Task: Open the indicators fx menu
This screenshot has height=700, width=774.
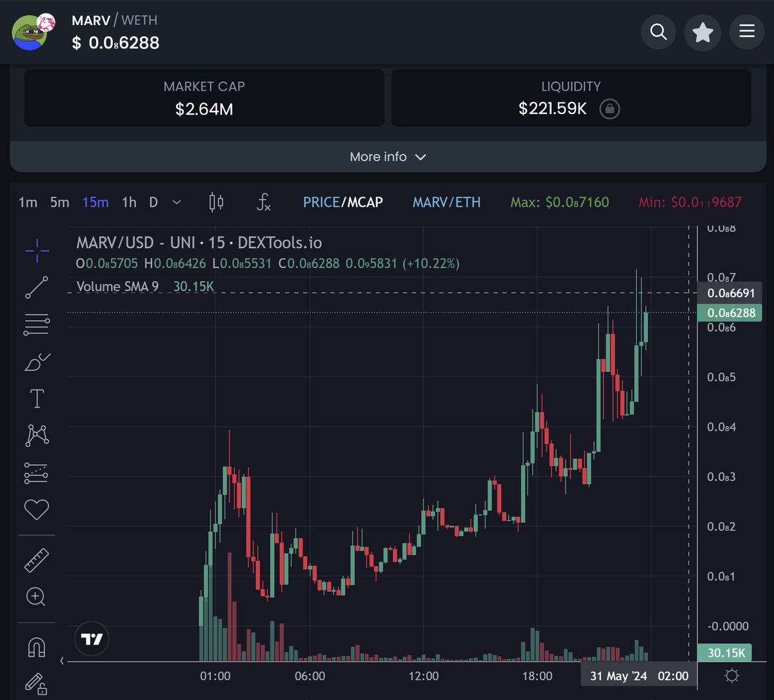Action: pos(263,202)
